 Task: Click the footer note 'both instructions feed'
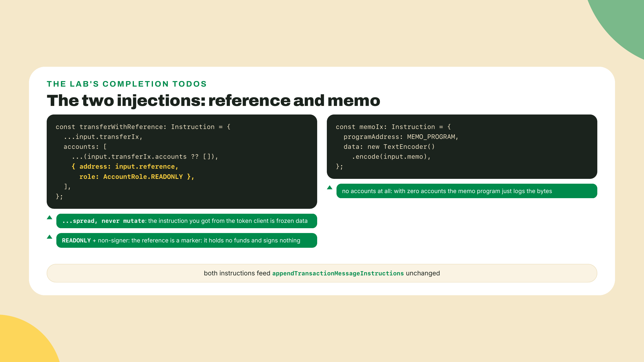pos(322,273)
